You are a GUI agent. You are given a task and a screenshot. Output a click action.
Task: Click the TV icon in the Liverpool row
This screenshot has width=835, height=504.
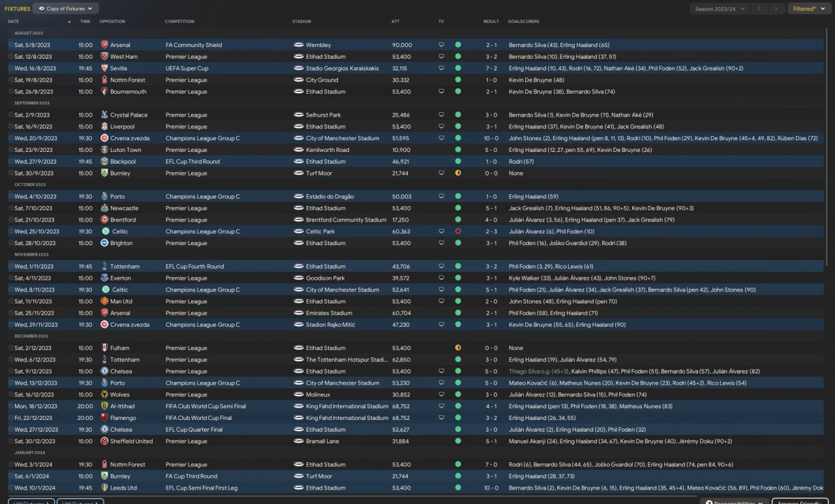click(x=441, y=126)
